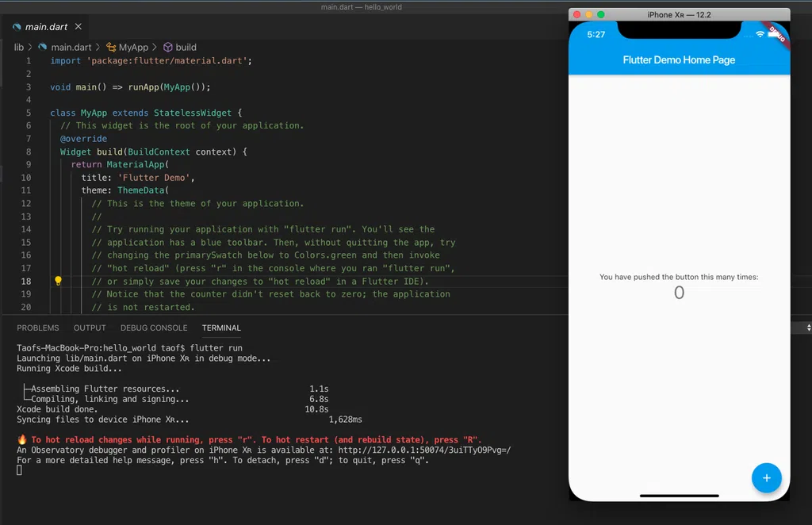Click the build method cube icon in breadcrumb
This screenshot has height=525, width=812.
(x=168, y=47)
